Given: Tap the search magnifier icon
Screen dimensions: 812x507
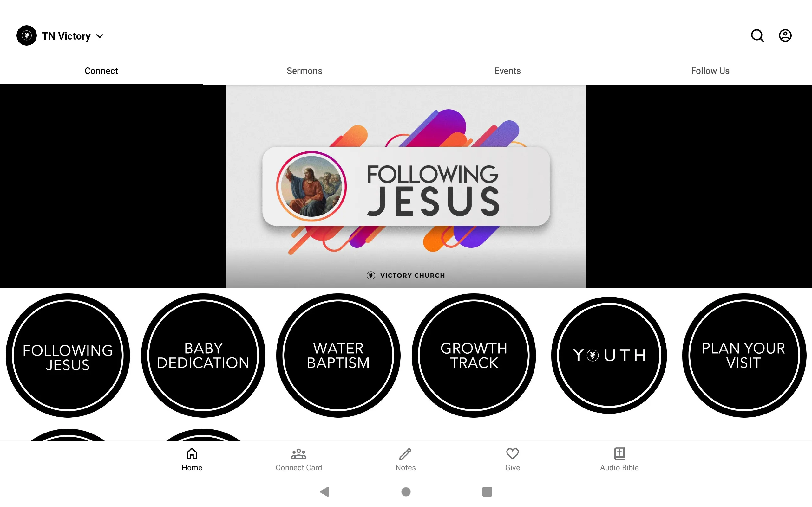Looking at the screenshot, I should click(758, 35).
